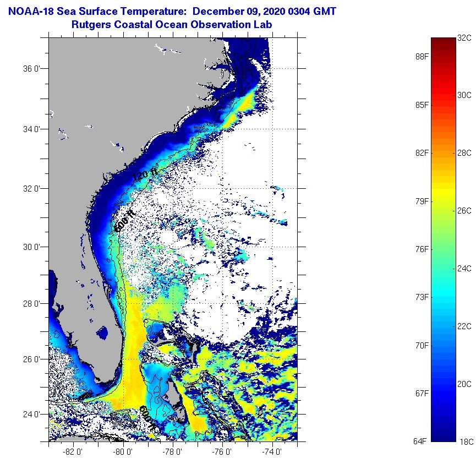Click the 24 0' latitude label

[31, 415]
